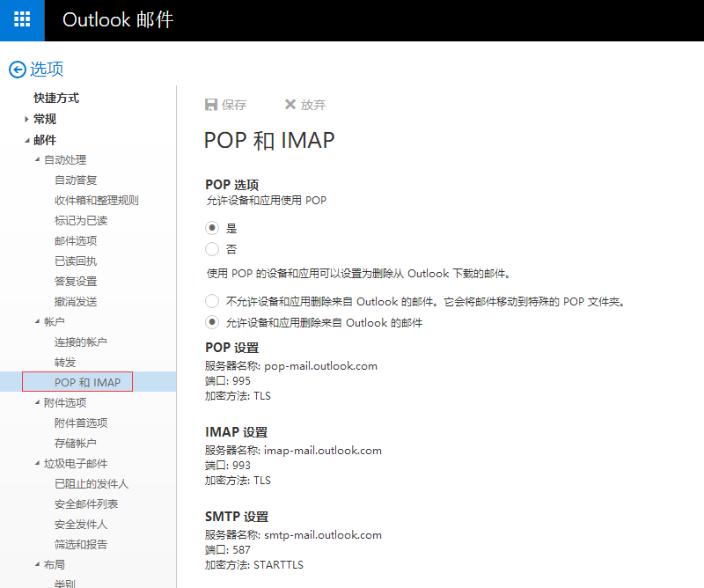
Task: Click SMTP server name smtp-mail.outlook.com
Action: [323, 535]
